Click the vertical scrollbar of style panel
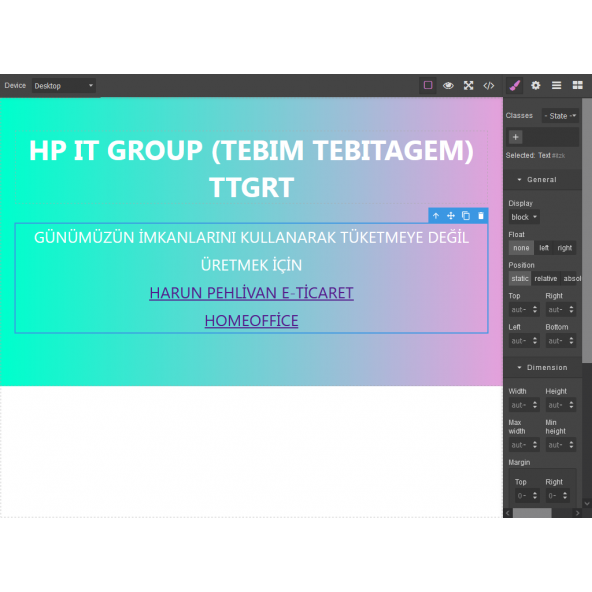 coord(587,230)
